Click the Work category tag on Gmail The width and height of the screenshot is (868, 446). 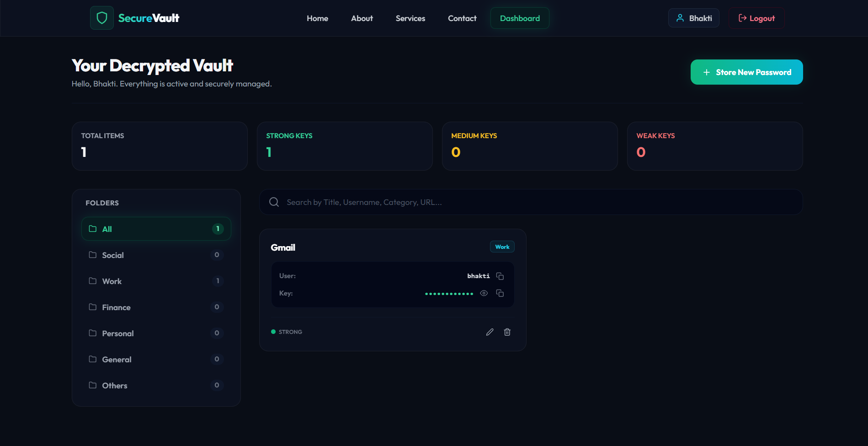pos(502,247)
